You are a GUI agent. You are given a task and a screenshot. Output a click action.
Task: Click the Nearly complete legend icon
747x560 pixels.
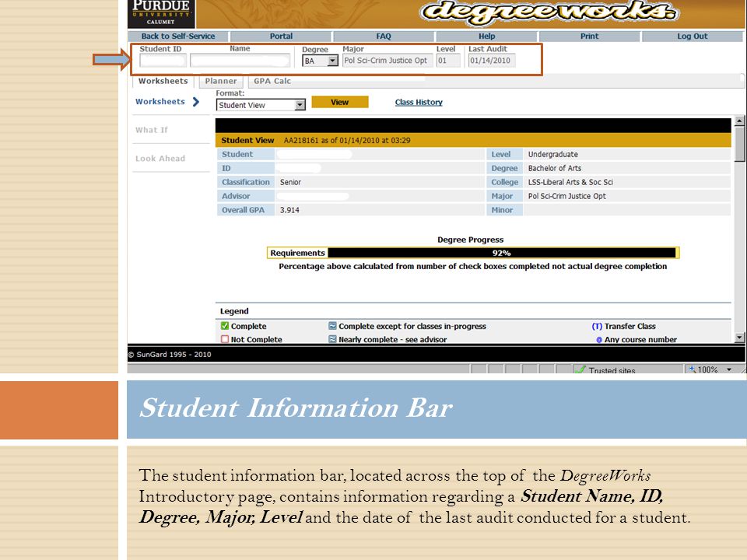click(x=332, y=339)
